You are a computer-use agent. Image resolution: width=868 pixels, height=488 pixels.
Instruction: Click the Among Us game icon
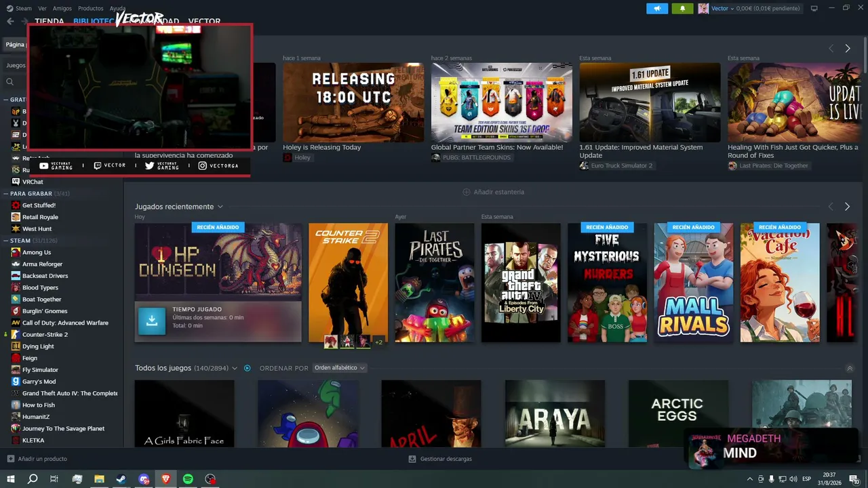[16, 252]
